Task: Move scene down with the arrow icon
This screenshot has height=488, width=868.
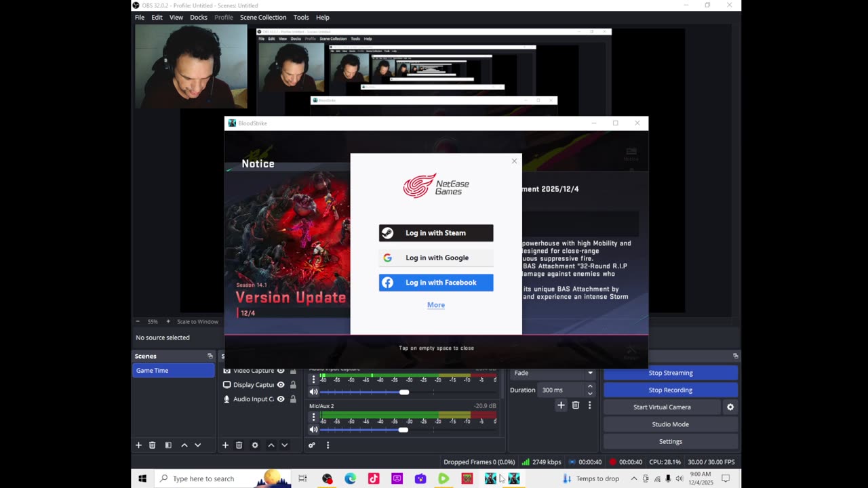Action: tap(197, 445)
